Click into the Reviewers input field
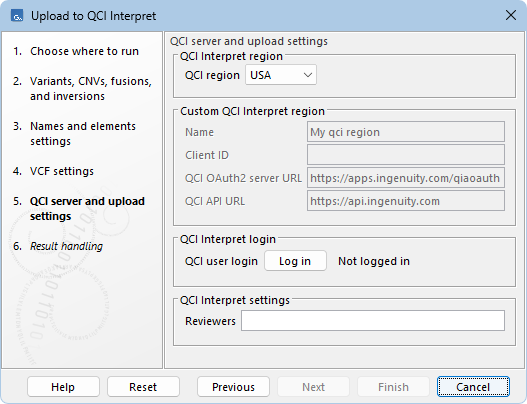Image resolution: width=527 pixels, height=404 pixels. pyautogui.click(x=373, y=321)
